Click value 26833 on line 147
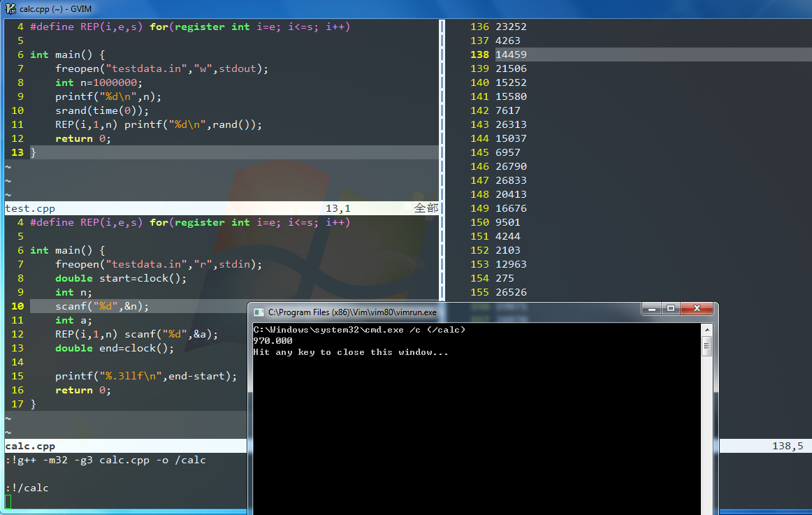Image resolution: width=812 pixels, height=515 pixels. 511,180
